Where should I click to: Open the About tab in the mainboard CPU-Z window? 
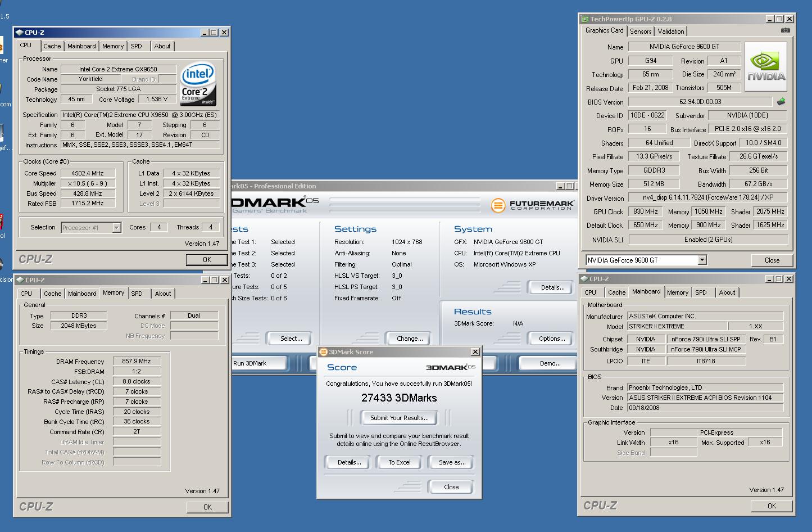click(727, 292)
